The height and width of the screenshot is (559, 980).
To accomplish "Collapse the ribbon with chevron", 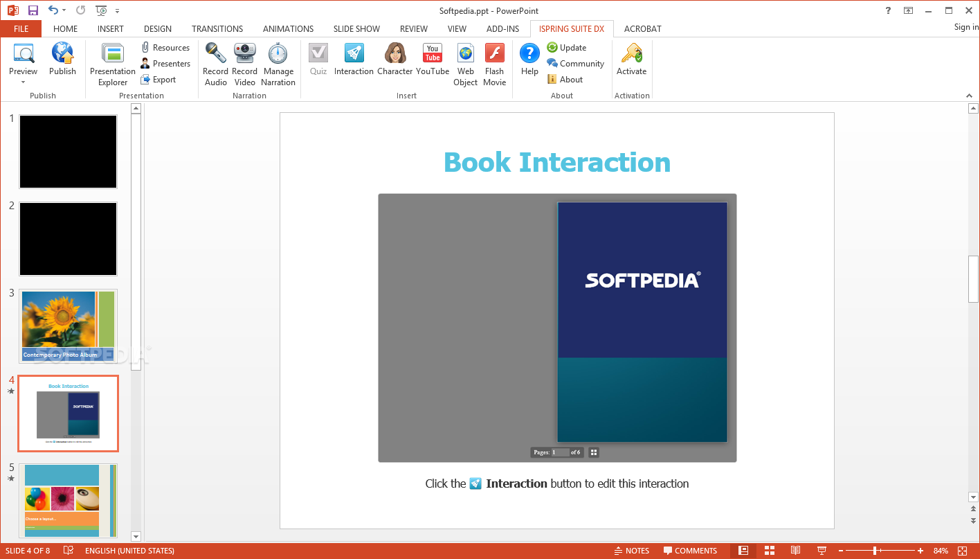I will tap(969, 96).
